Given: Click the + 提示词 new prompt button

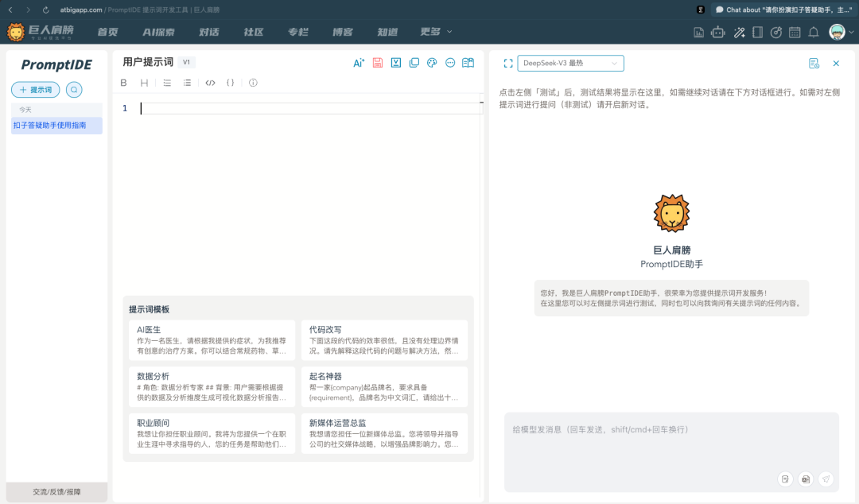Looking at the screenshot, I should [36, 90].
